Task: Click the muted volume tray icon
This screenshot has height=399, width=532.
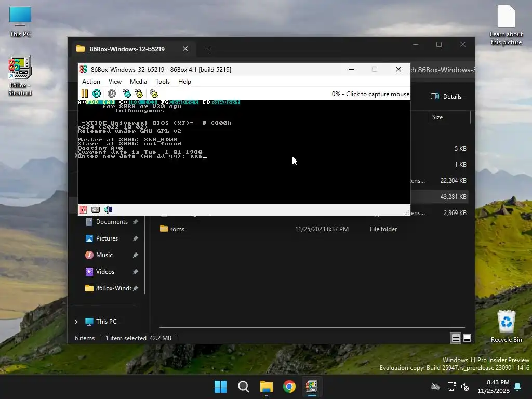Action: click(x=465, y=387)
